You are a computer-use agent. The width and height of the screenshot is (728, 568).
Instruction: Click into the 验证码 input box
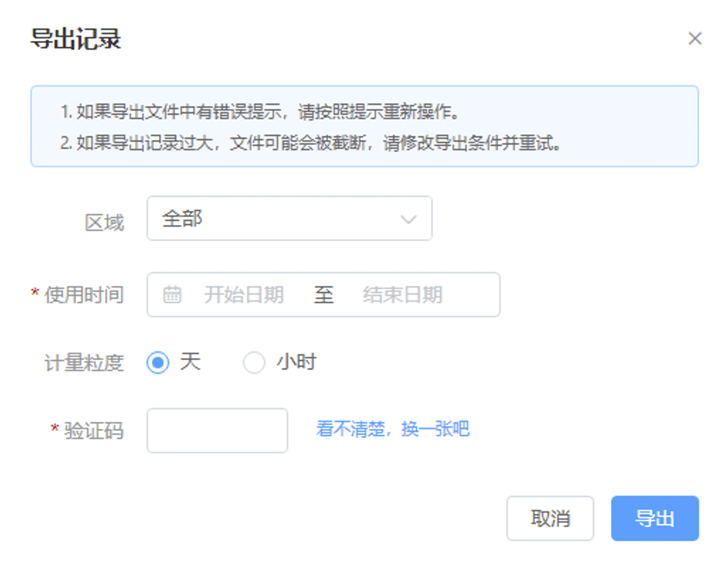pos(217,430)
